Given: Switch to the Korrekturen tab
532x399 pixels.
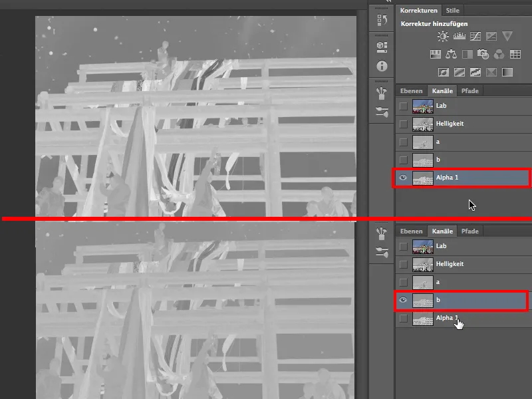Looking at the screenshot, I should (419, 10).
